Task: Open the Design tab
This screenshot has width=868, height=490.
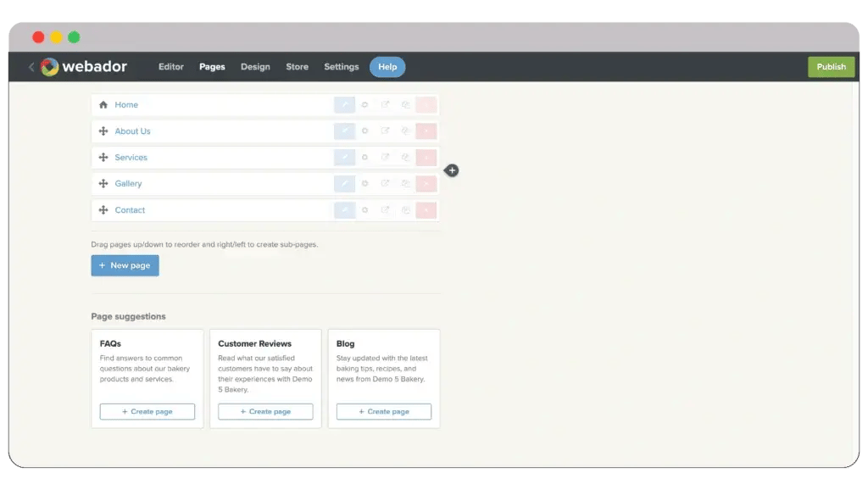Action: [x=255, y=67]
